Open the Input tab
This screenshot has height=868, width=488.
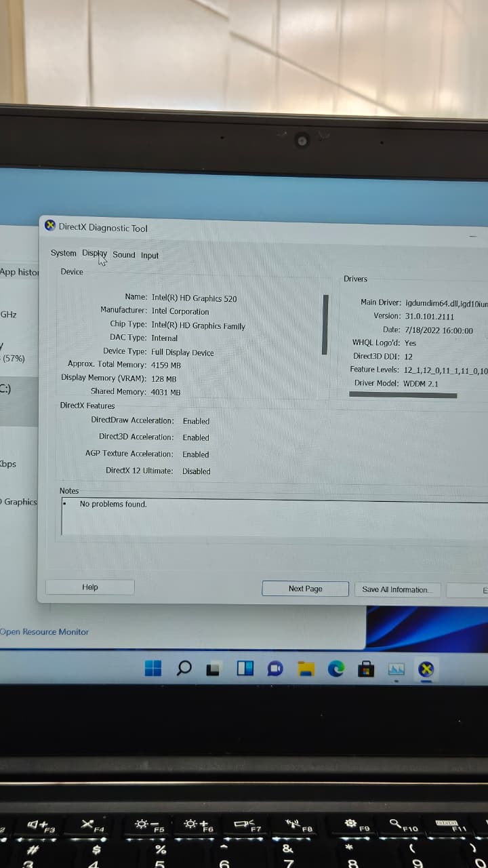(x=150, y=256)
